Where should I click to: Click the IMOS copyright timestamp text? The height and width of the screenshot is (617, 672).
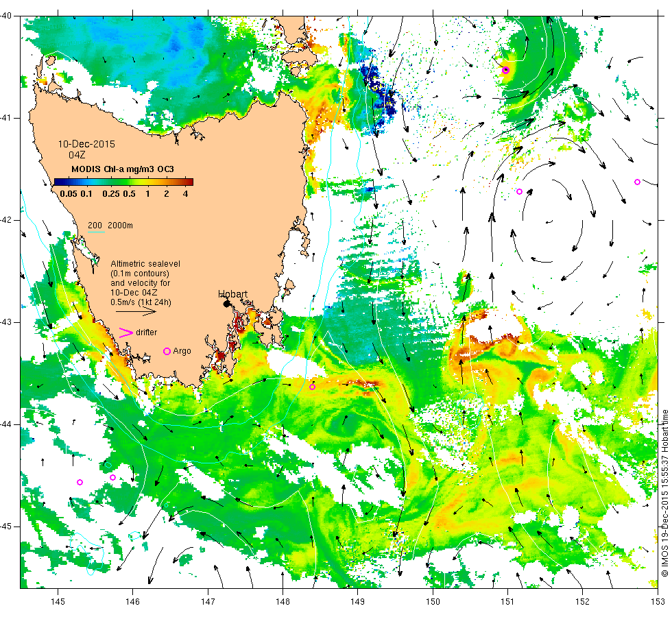(664, 493)
